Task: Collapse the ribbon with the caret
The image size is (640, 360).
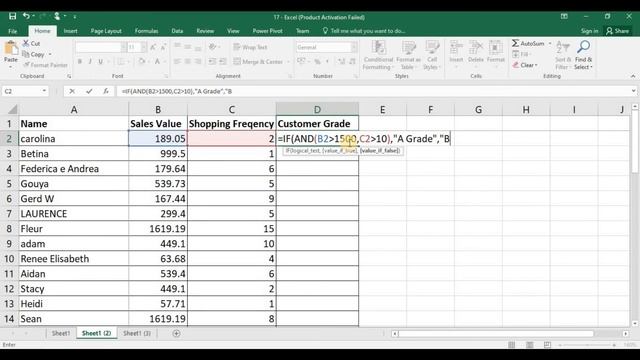Action: pos(633,76)
